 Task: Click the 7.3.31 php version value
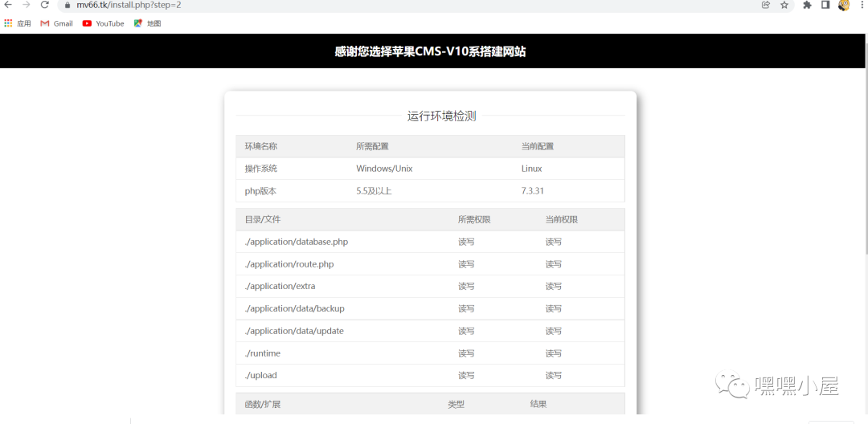(533, 191)
